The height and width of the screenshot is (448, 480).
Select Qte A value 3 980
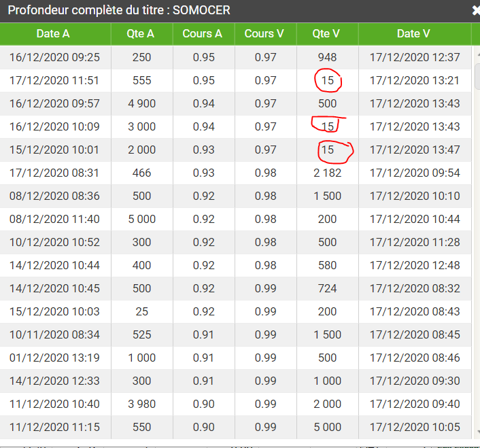141,404
